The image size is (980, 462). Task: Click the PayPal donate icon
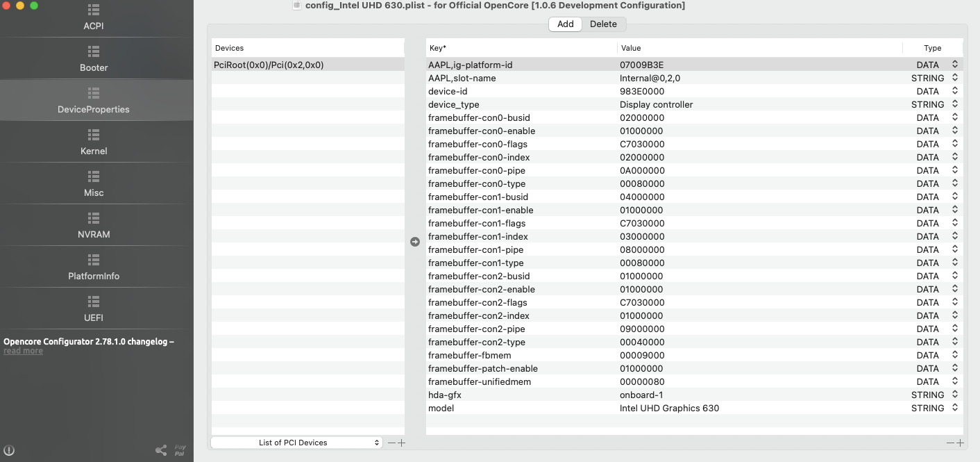point(180,450)
